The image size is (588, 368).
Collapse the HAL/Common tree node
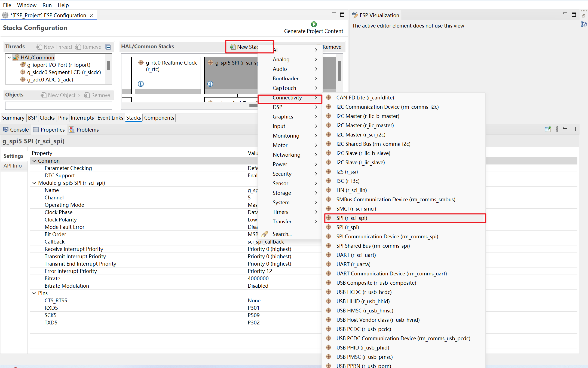point(10,57)
